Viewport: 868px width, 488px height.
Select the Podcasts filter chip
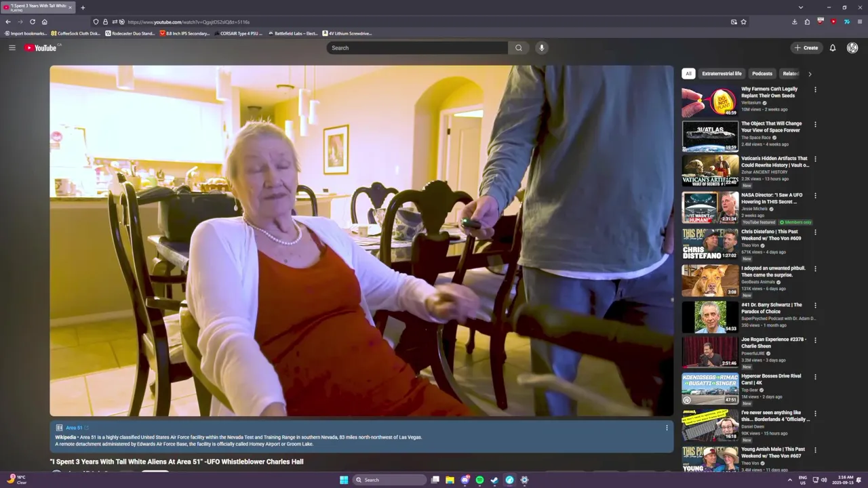(x=762, y=73)
